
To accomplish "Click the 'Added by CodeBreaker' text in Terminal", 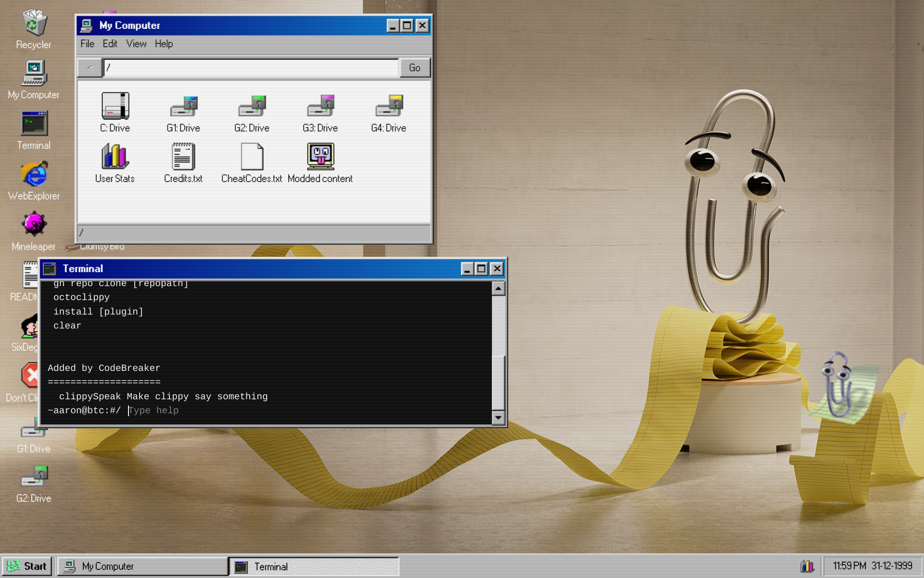I will click(x=104, y=368).
